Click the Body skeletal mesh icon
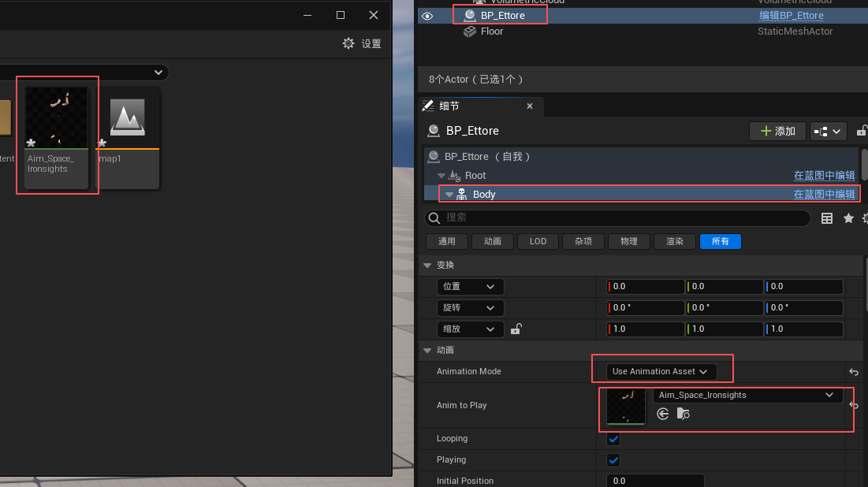 [462, 194]
